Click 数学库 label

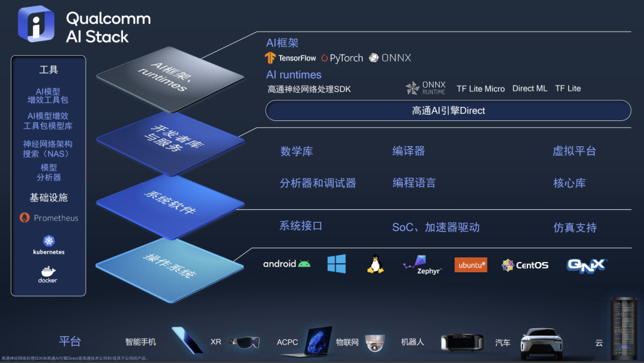coord(296,151)
